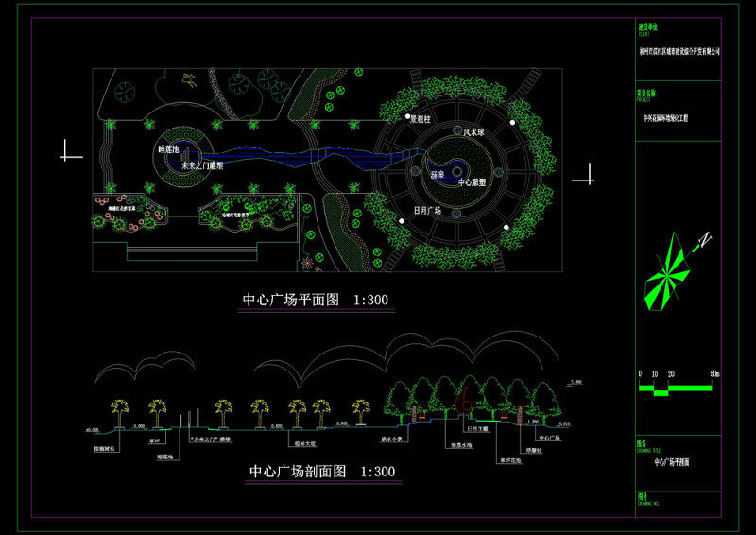This screenshot has width=756, height=535.
Task: Select the green scale bar graphic
Action: 676,388
